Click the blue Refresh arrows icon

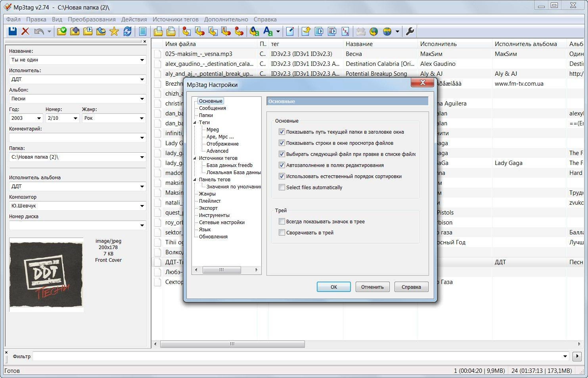point(127,31)
